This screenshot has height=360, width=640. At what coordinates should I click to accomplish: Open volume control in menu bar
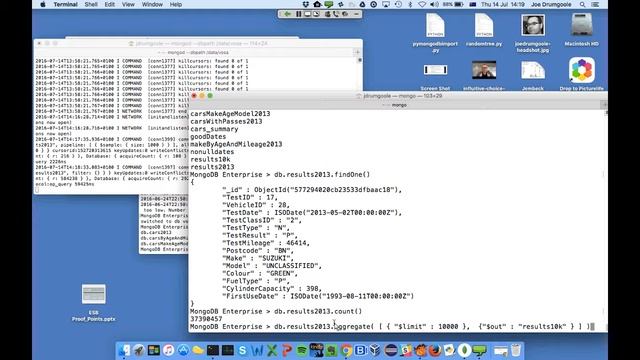tap(434, 4)
